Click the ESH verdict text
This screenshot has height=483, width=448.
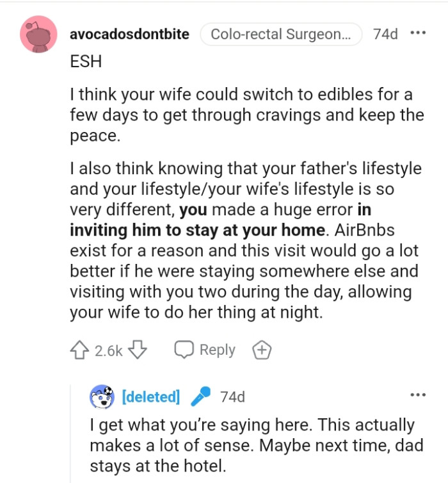(x=86, y=63)
